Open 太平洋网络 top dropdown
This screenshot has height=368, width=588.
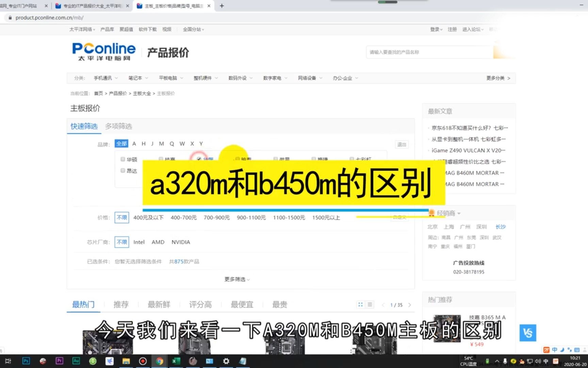(82, 29)
